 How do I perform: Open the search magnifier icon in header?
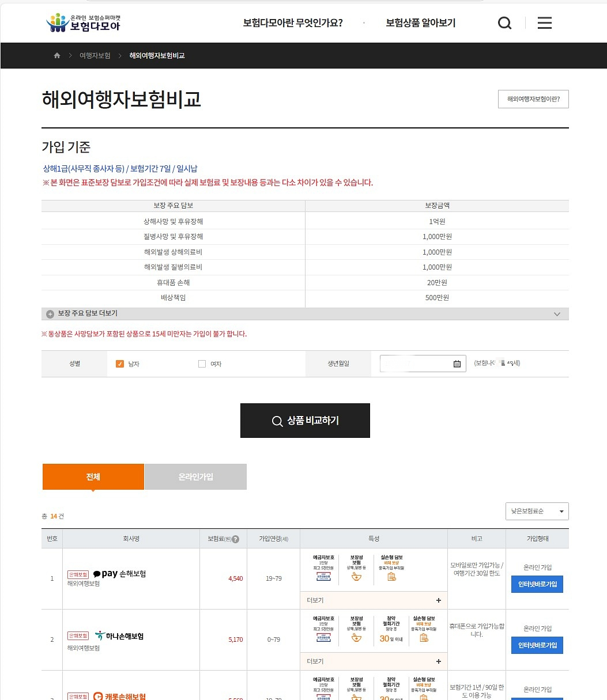click(x=504, y=23)
